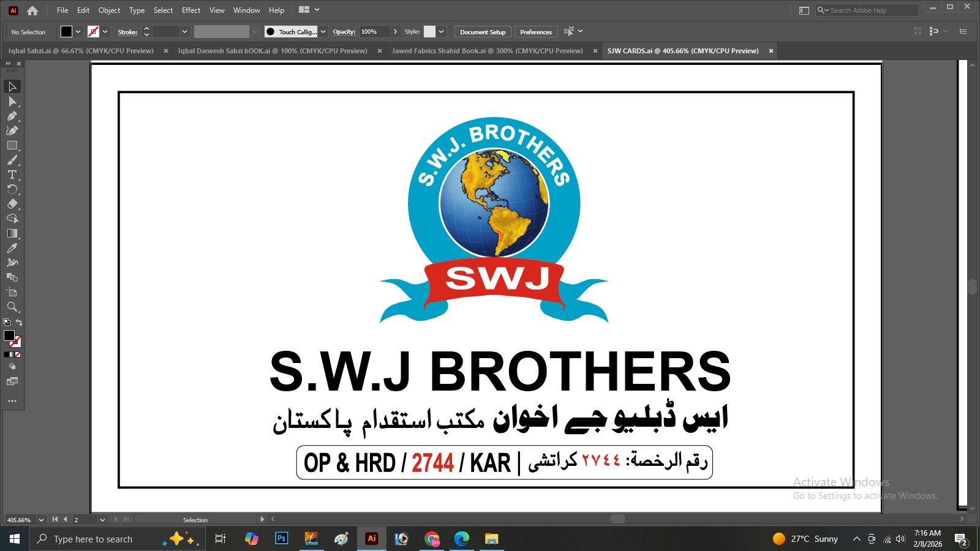Open the Style dropdown arrow

click(x=442, y=32)
